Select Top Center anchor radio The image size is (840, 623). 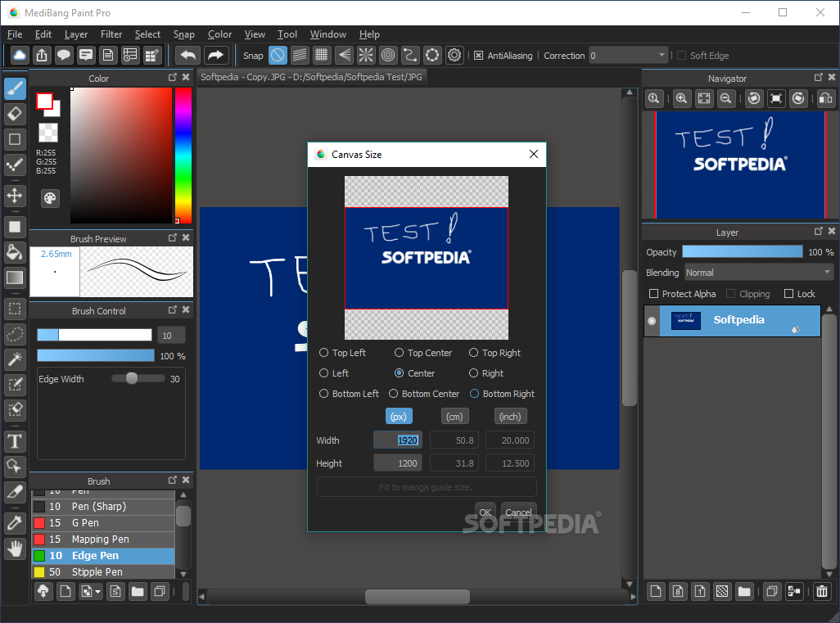click(399, 353)
